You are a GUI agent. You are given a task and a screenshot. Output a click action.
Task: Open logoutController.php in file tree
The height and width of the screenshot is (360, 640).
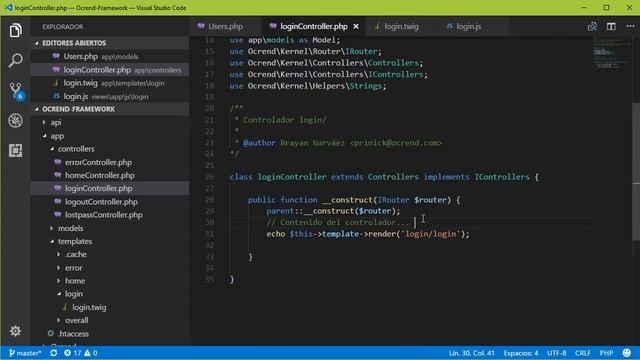[x=110, y=202]
